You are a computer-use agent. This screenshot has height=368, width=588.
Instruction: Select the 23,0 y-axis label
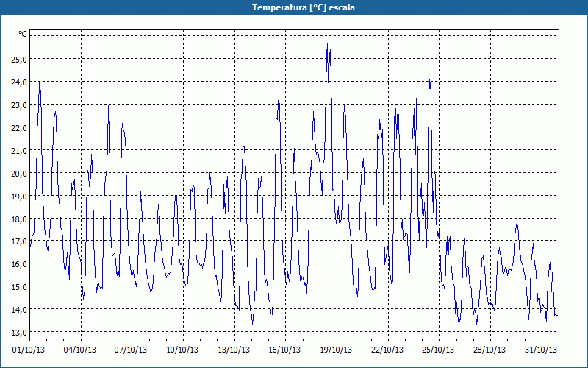tap(20, 105)
